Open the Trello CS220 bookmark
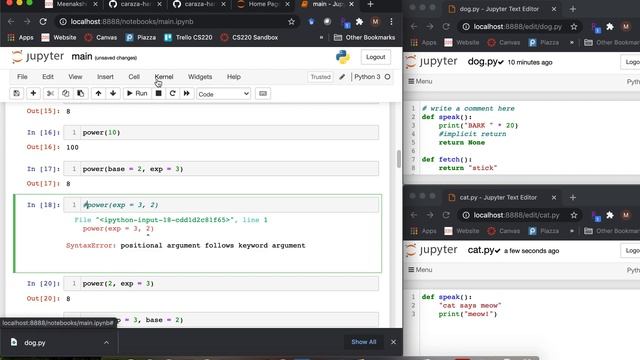Screen dimensions: 640x360 point(188,38)
